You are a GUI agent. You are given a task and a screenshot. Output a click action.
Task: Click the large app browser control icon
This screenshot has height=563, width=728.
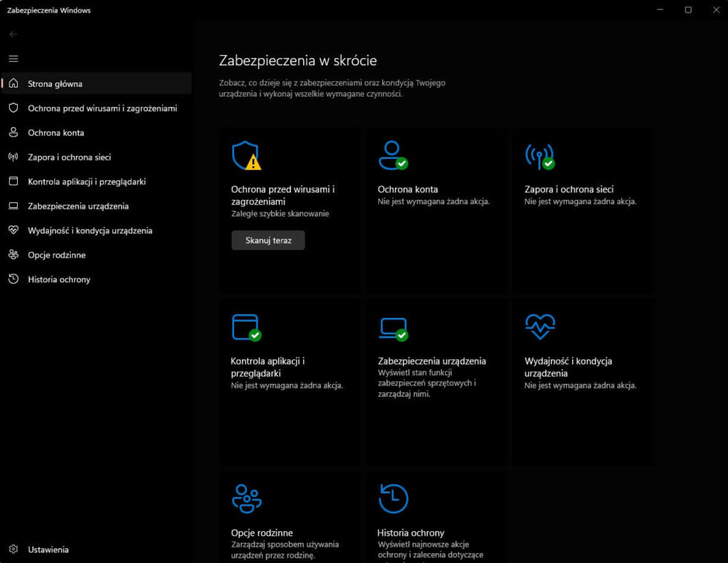(x=247, y=328)
